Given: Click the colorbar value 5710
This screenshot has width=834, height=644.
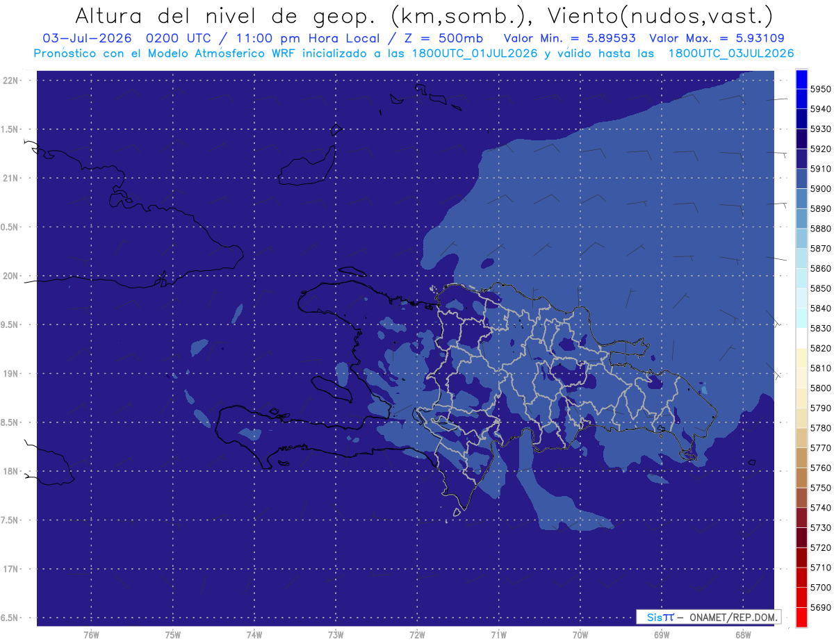Looking at the screenshot, I should [821, 568].
